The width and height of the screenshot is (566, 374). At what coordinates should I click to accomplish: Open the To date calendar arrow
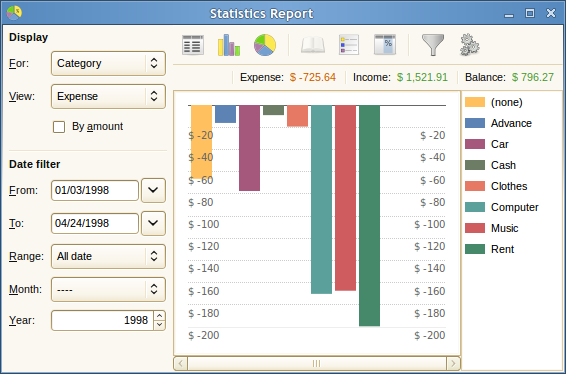click(x=153, y=223)
